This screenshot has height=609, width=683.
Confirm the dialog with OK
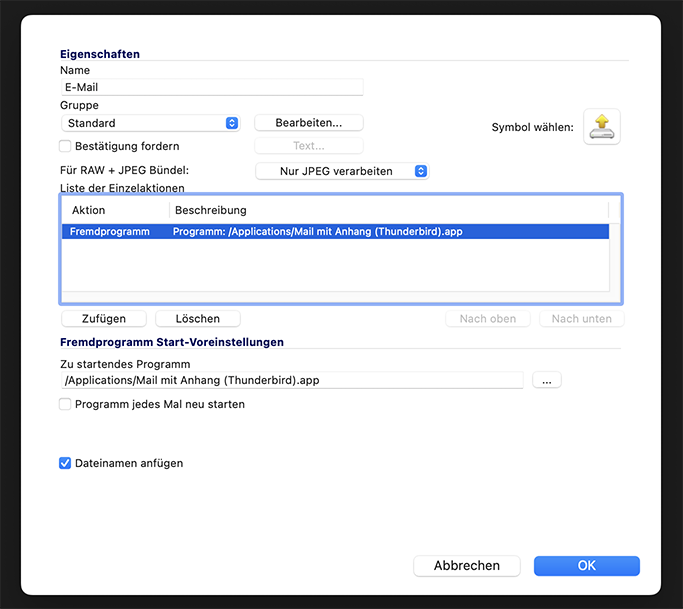[587, 565]
